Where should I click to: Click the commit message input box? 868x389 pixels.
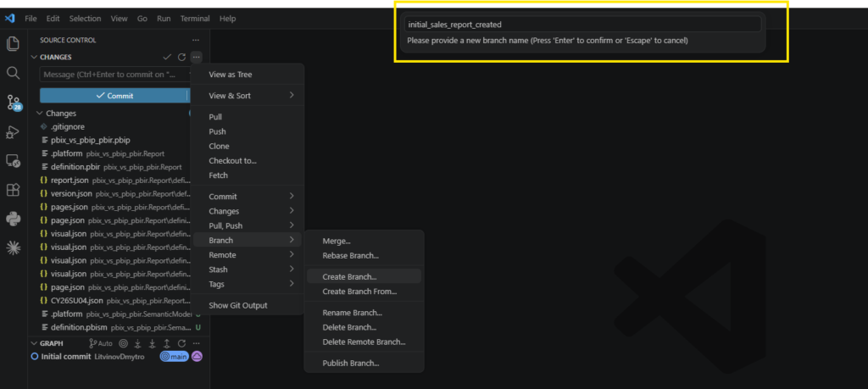114,74
